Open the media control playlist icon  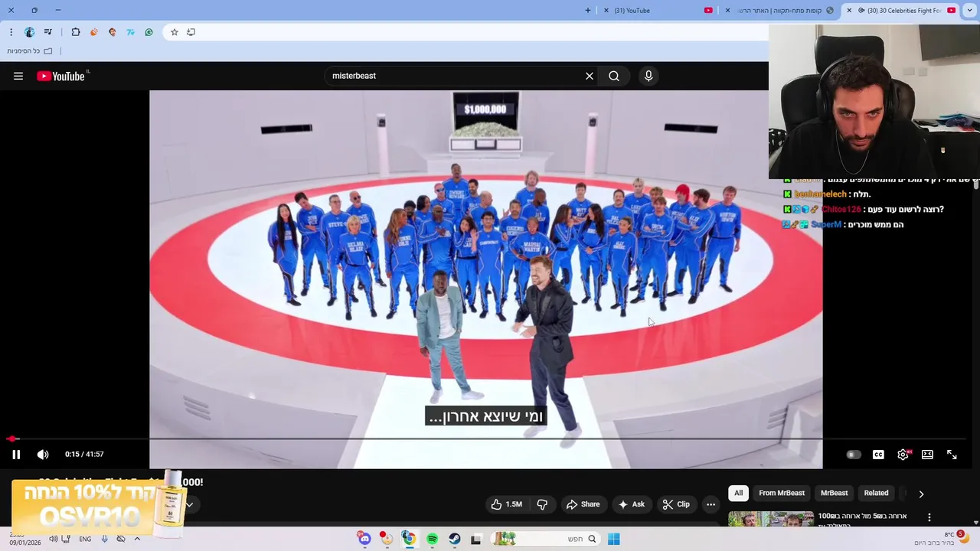pos(48,32)
